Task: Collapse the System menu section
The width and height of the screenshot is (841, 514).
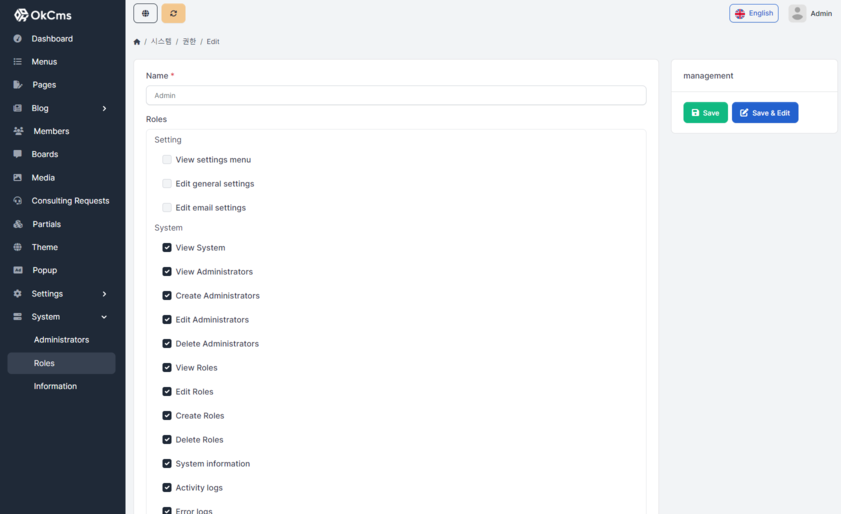Action: click(104, 317)
